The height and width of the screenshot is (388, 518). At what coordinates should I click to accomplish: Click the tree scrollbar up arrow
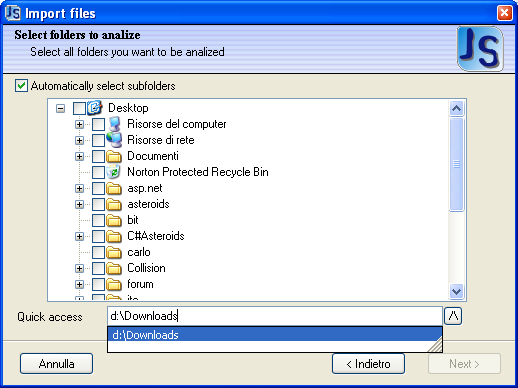[x=456, y=108]
